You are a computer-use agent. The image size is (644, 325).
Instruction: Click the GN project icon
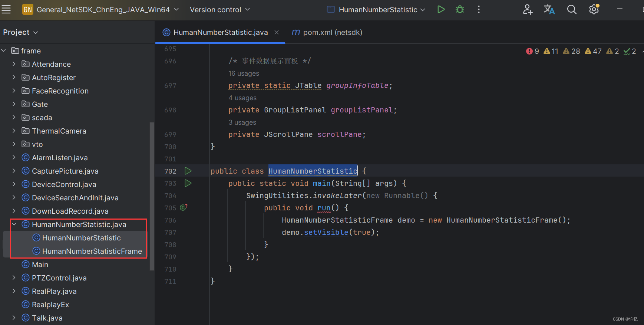tap(28, 10)
